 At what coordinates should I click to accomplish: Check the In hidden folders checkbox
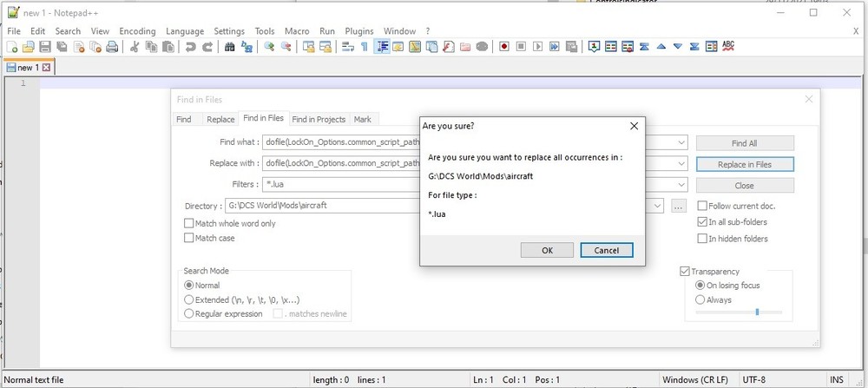[x=702, y=239]
